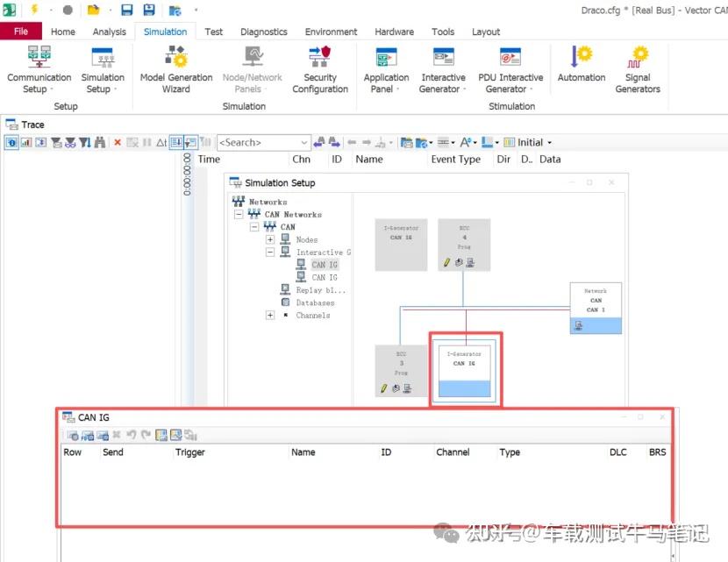
Task: Click the binoculars find icon in Trace toolbar
Action: coord(99,142)
